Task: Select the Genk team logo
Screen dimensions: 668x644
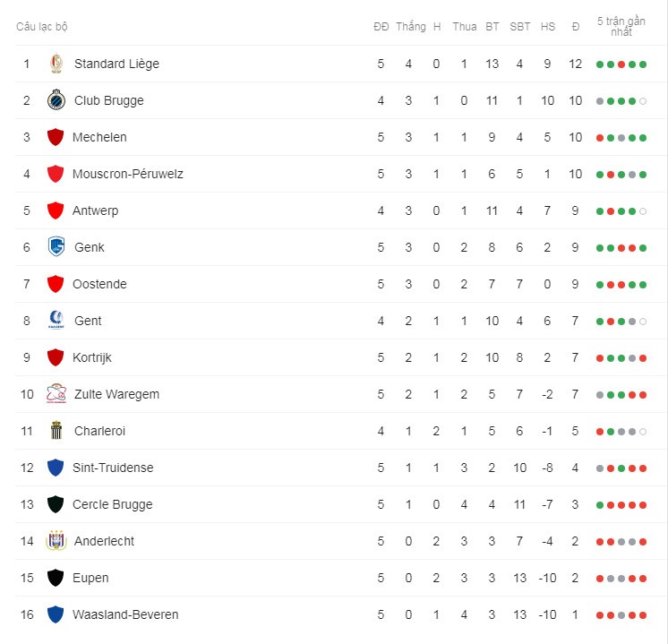Action: 56,247
